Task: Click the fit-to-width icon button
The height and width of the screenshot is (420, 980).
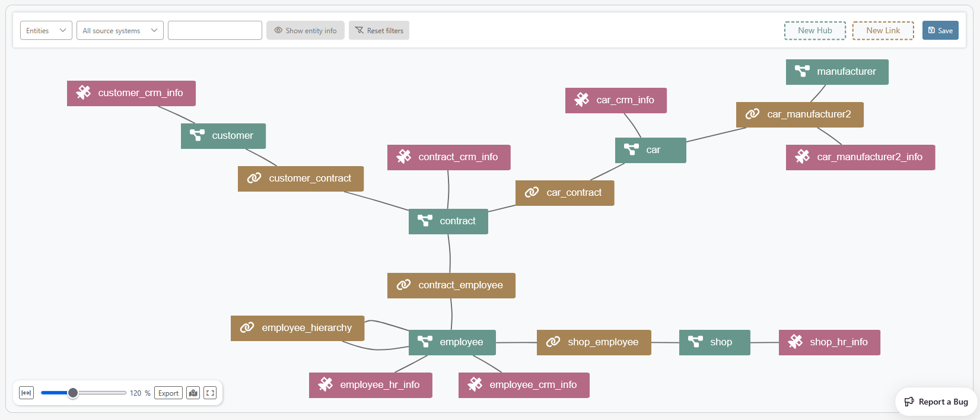Action: (x=26, y=393)
